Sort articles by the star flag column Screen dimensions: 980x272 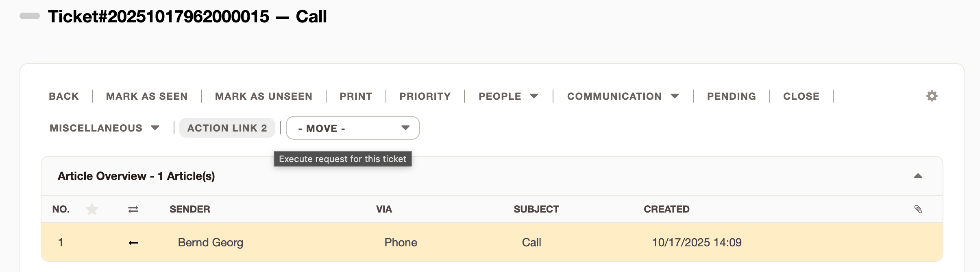pyautogui.click(x=92, y=209)
